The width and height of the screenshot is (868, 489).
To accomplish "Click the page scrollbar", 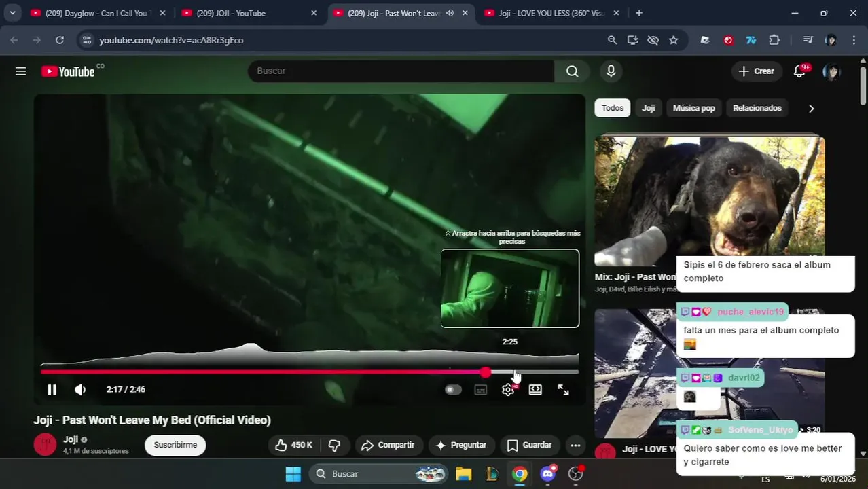I will pyautogui.click(x=863, y=85).
